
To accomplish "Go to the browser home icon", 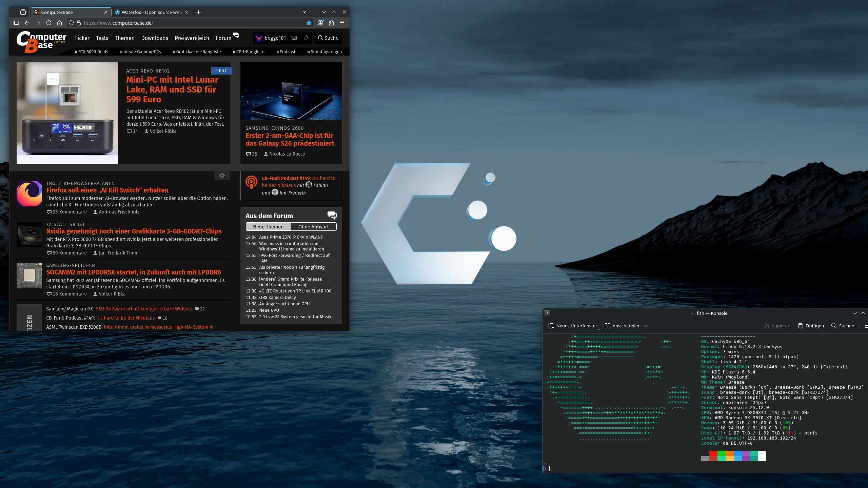I will 60,23.
